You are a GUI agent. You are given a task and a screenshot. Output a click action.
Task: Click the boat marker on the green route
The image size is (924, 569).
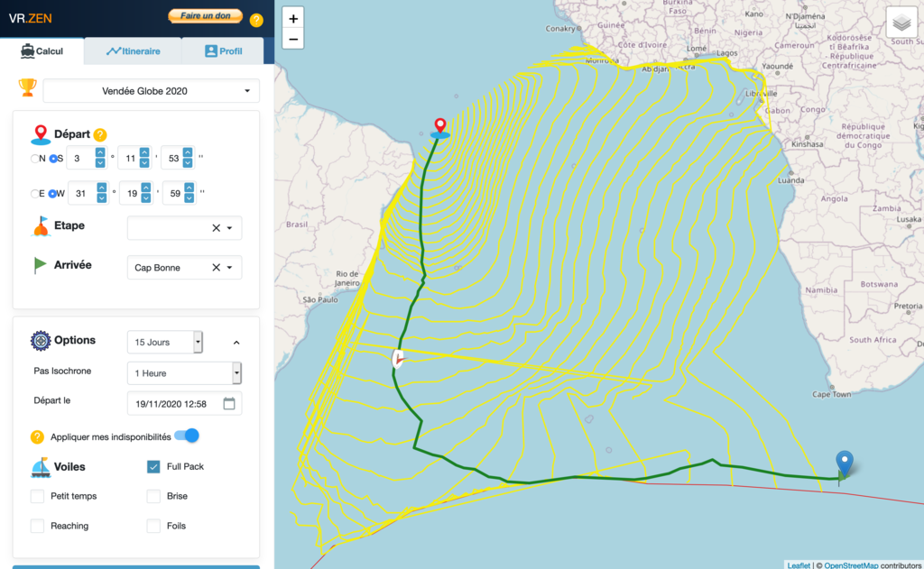[x=398, y=359]
